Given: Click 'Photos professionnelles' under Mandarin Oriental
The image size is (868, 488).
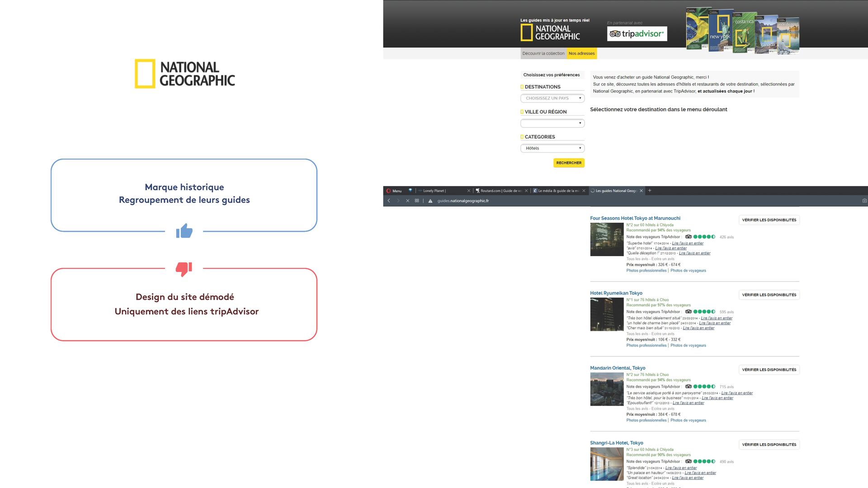Looking at the screenshot, I should click(x=646, y=421).
